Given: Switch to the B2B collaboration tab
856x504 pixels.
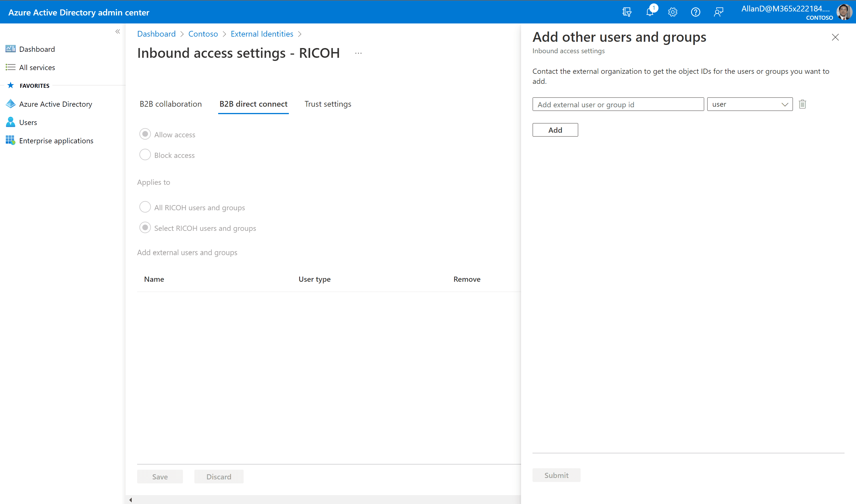Looking at the screenshot, I should (171, 104).
